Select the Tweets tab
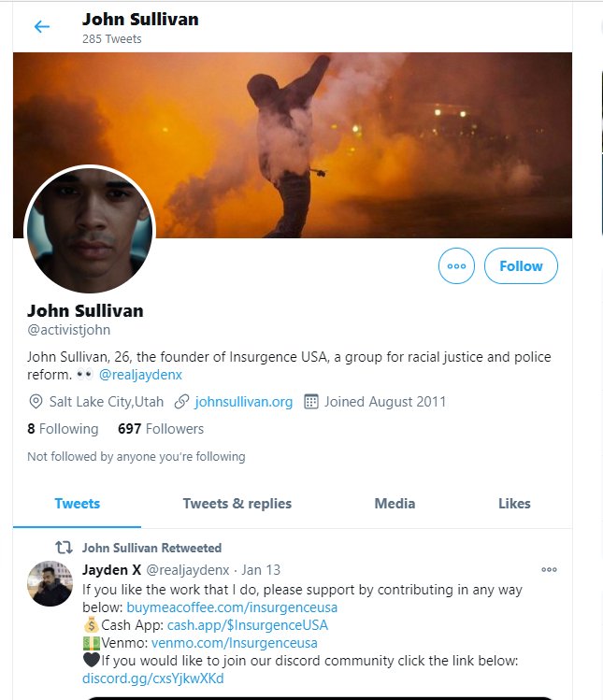The height and width of the screenshot is (700, 603). (x=78, y=504)
